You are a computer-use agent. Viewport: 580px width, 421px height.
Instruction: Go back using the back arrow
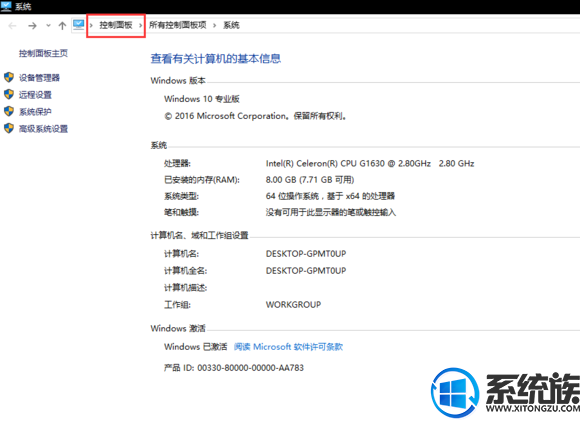point(12,26)
